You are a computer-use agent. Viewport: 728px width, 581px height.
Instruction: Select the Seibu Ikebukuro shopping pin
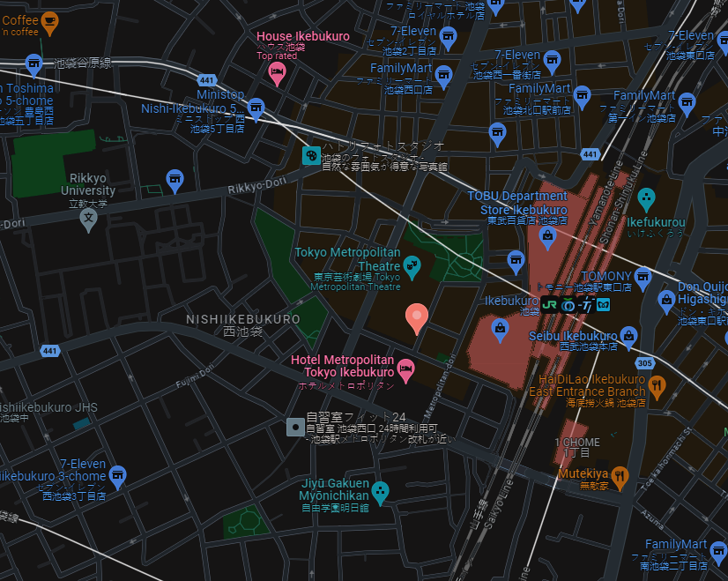[x=628, y=338]
